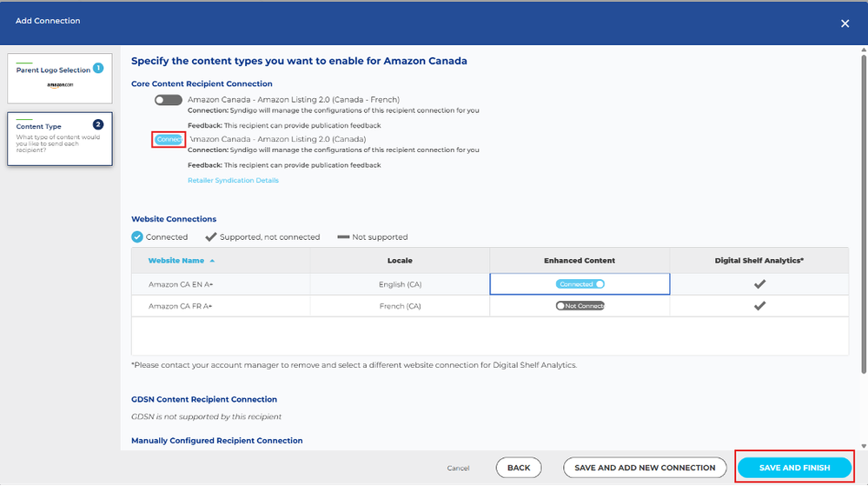Click the Enhanced Content column header

(x=579, y=261)
